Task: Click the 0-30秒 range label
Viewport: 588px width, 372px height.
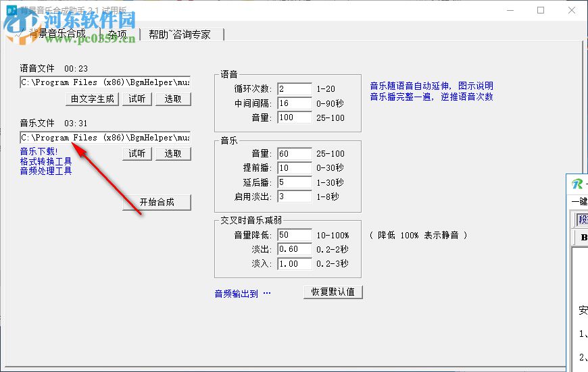Action: pos(330,168)
